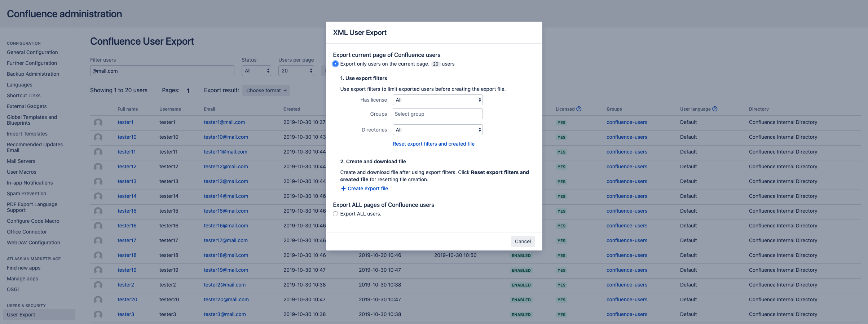Go to Manage apps in the sidebar
This screenshot has width=868, height=324.
tap(22, 279)
